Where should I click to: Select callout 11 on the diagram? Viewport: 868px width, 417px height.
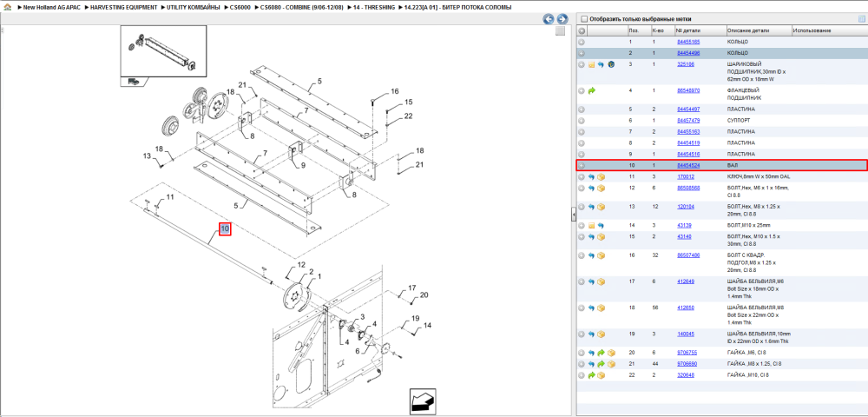170,197
